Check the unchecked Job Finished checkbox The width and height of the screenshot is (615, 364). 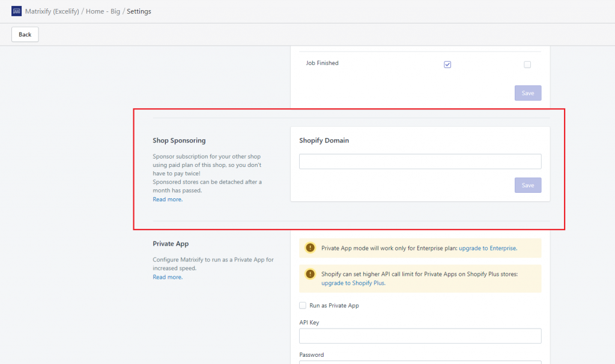point(527,64)
